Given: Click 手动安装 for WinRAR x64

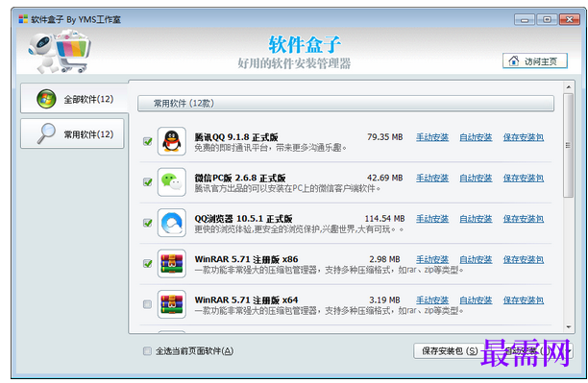Looking at the screenshot, I should pyautogui.click(x=432, y=300).
